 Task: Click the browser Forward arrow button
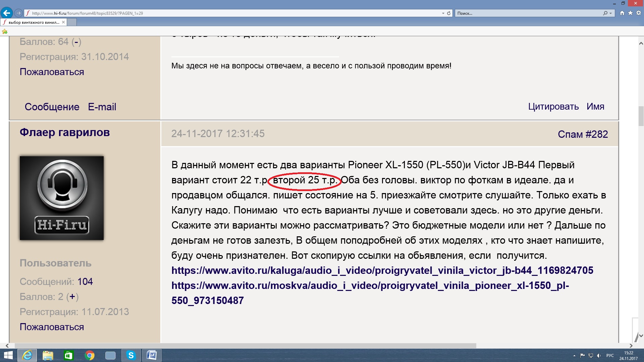18,13
